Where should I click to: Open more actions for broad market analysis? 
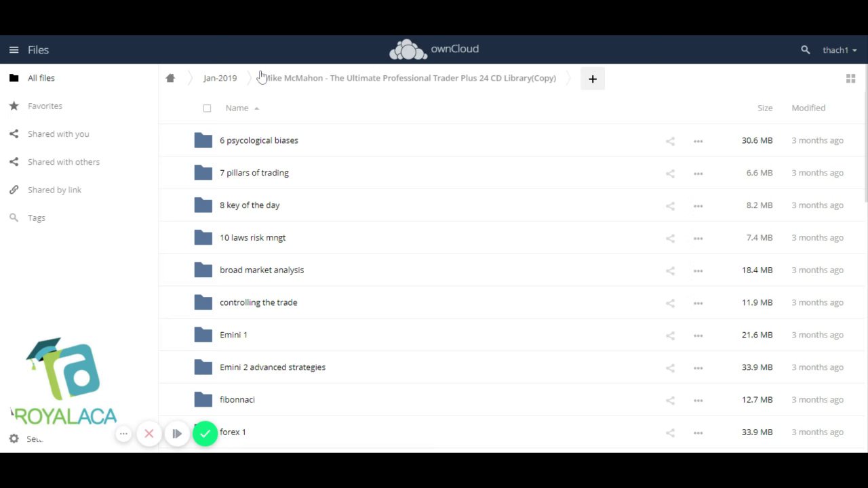(x=698, y=270)
